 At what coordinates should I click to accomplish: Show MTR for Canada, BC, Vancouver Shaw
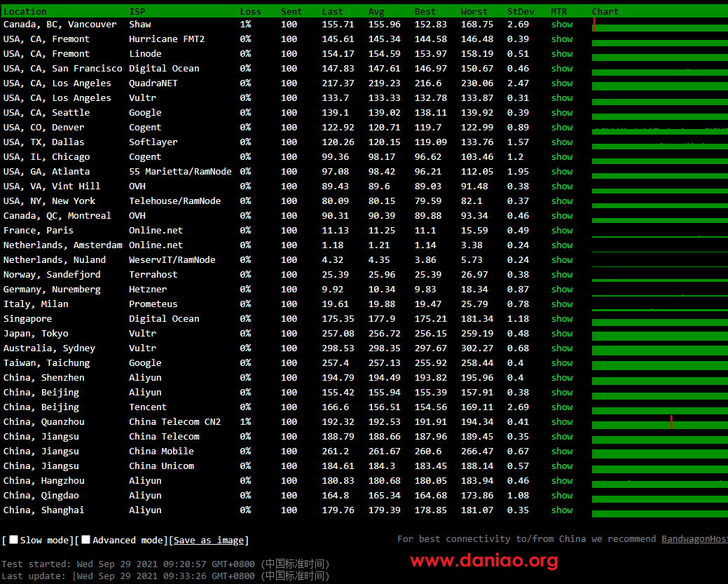click(562, 25)
